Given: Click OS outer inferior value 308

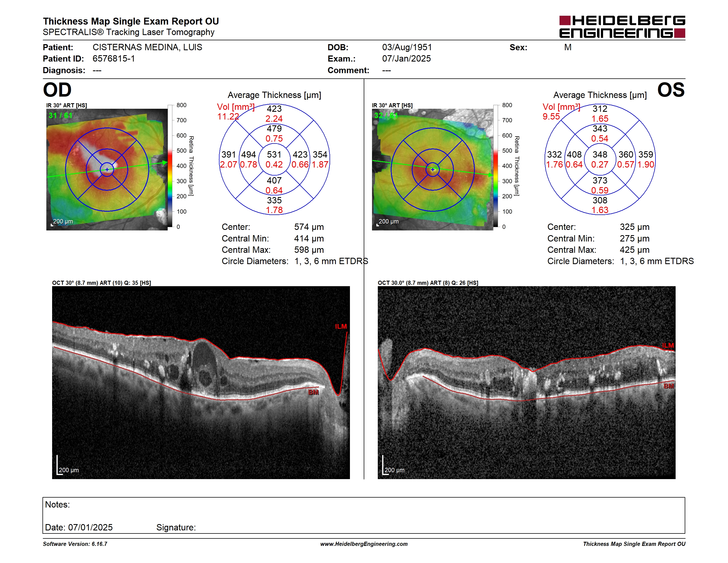Looking at the screenshot, I should click(x=600, y=200).
